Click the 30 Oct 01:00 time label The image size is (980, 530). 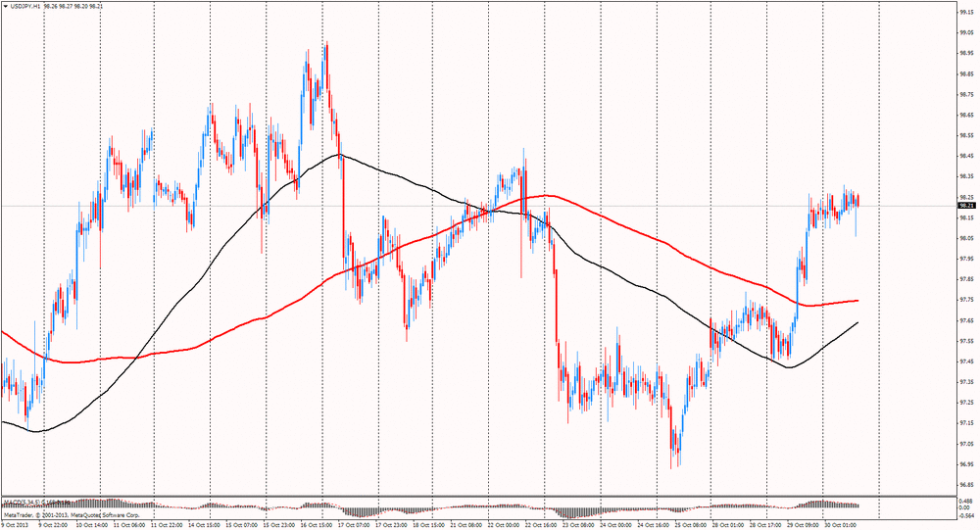(841, 525)
